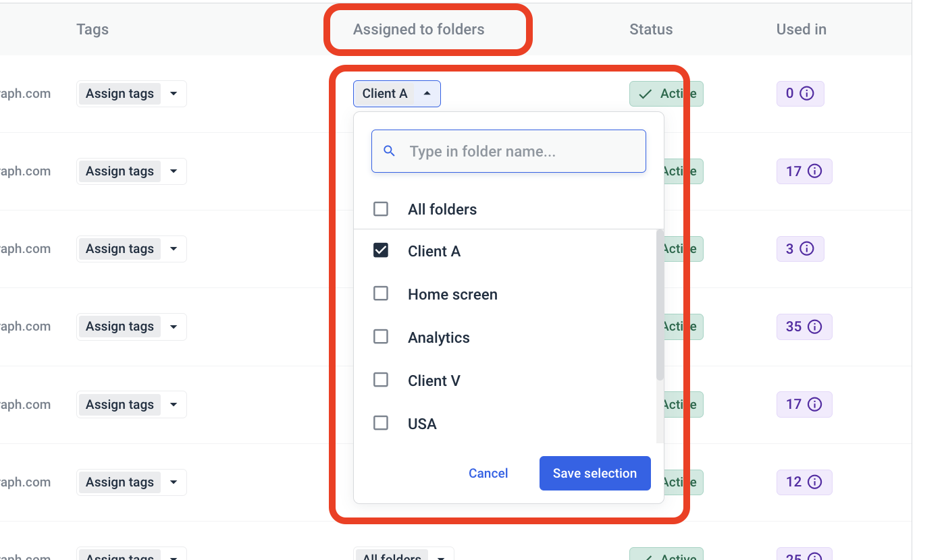The width and height of the screenshot is (944, 560).
Task: Enable the Client V folder checkbox
Action: pos(381,381)
